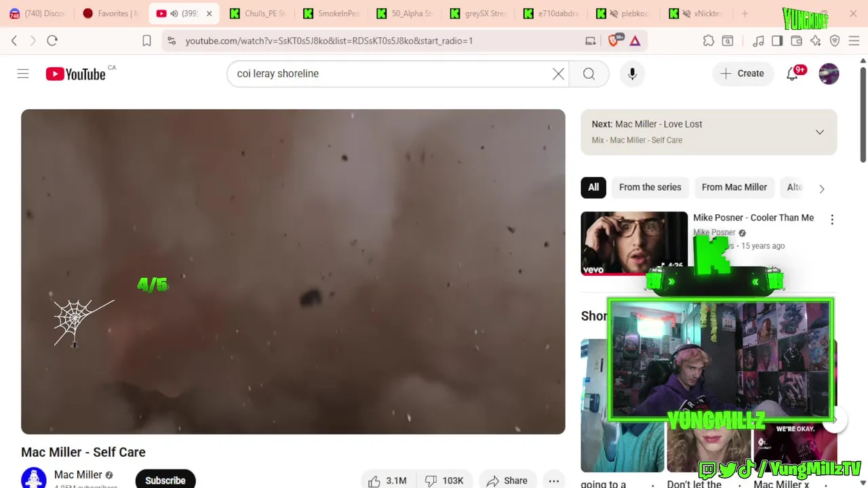Open the Brave Wallet icon
The width and height of the screenshot is (868, 488).
(x=797, y=41)
